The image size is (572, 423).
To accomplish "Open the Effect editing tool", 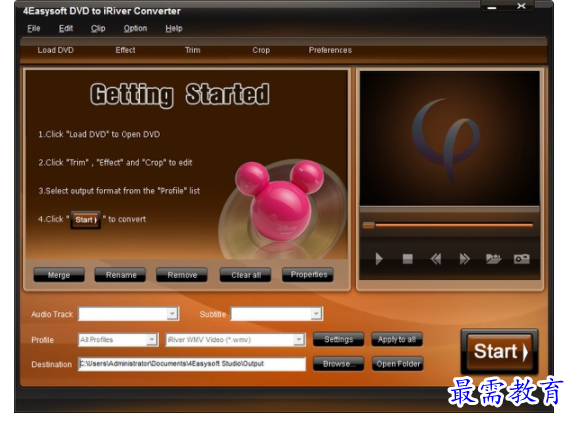I will coord(125,50).
